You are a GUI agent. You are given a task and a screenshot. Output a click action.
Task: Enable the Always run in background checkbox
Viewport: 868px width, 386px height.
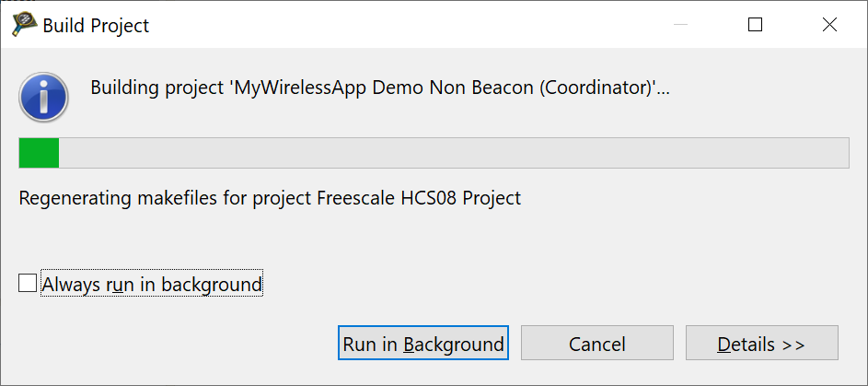click(x=28, y=284)
